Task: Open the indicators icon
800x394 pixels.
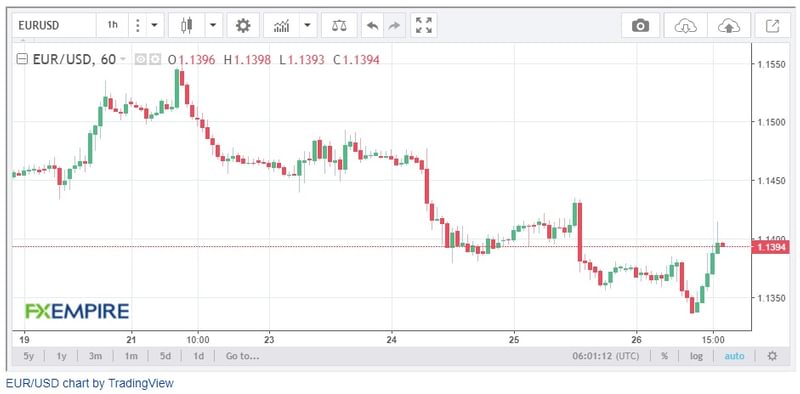Action: pos(281,25)
